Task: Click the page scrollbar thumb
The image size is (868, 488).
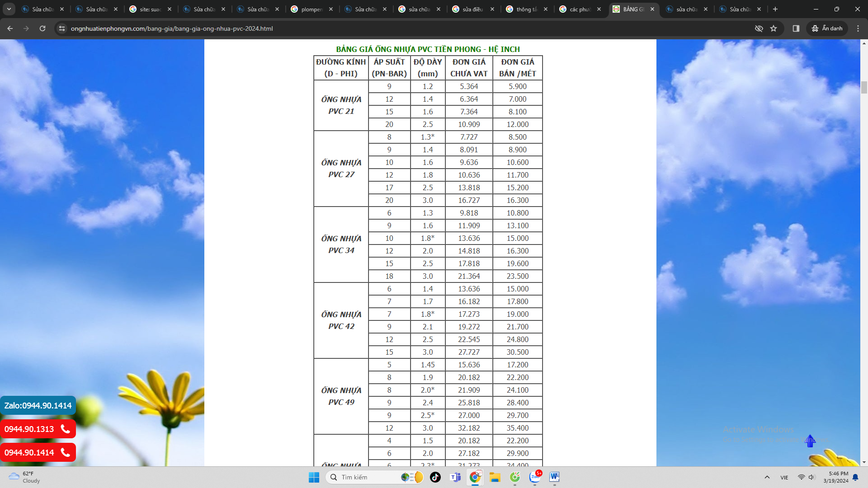Action: pyautogui.click(x=864, y=87)
